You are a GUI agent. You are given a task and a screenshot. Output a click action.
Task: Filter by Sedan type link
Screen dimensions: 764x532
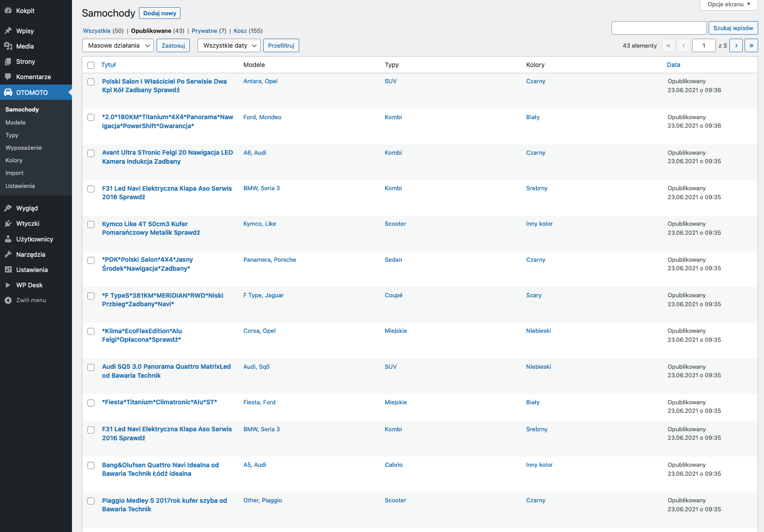(393, 259)
